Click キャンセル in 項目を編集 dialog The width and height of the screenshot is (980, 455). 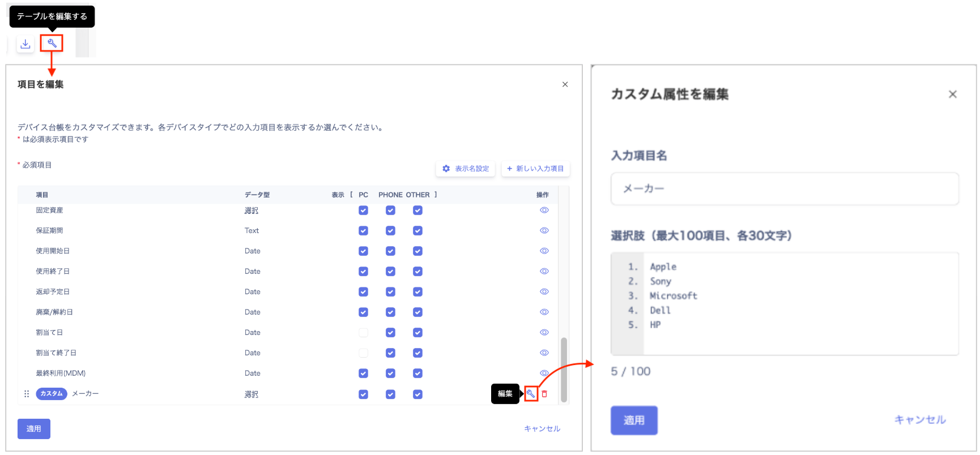542,429
